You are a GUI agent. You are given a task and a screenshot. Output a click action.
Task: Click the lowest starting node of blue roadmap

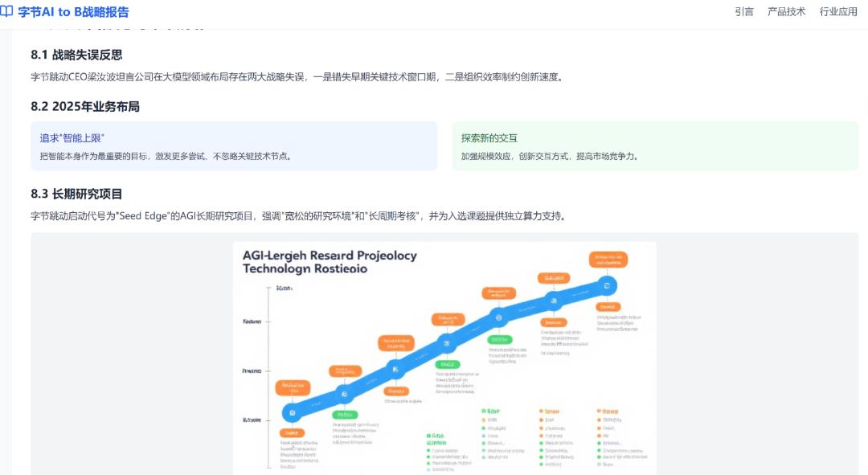coord(292,413)
